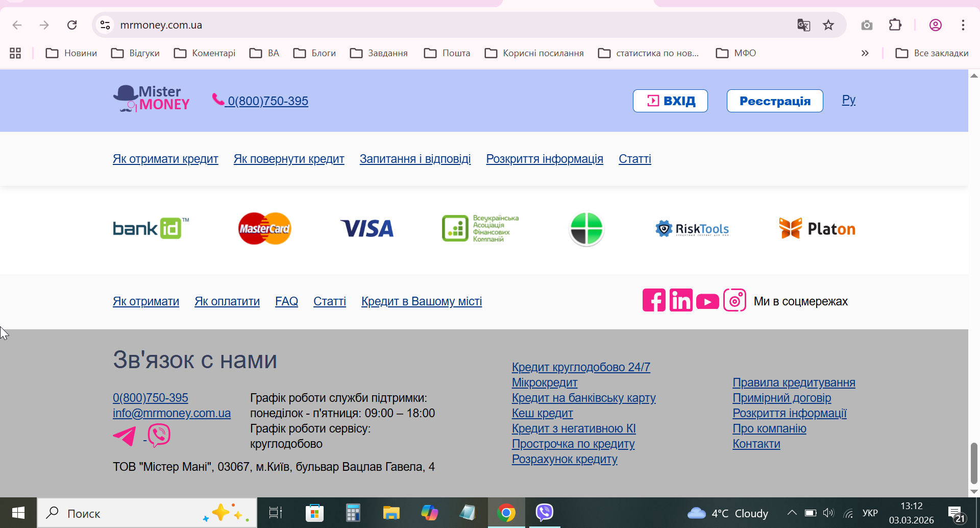
Task: Show hidden system tray icons
Action: [792, 513]
